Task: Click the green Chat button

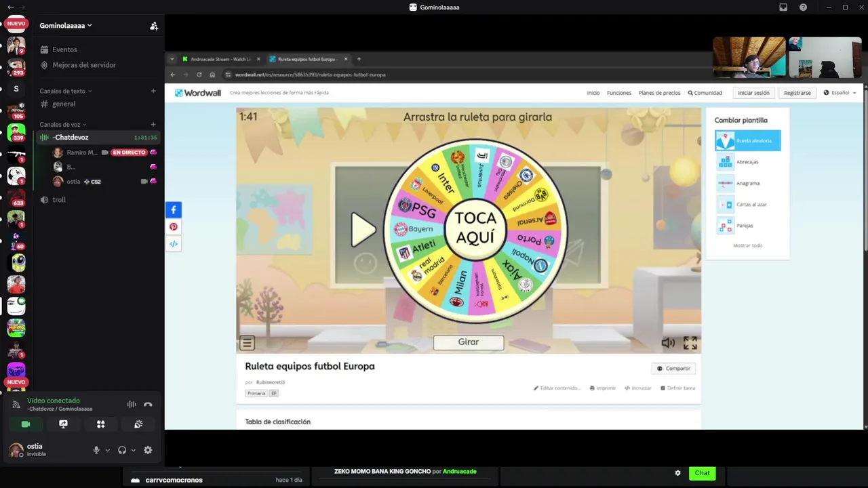Action: [x=702, y=473]
